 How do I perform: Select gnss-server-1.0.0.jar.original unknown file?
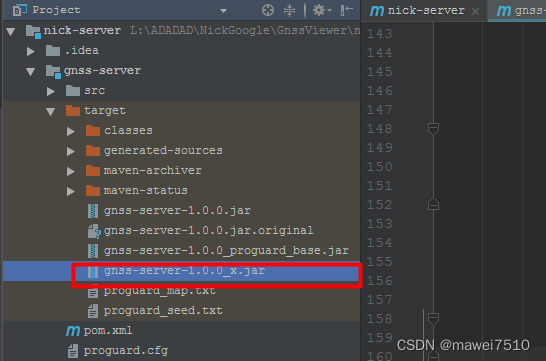pos(201,230)
